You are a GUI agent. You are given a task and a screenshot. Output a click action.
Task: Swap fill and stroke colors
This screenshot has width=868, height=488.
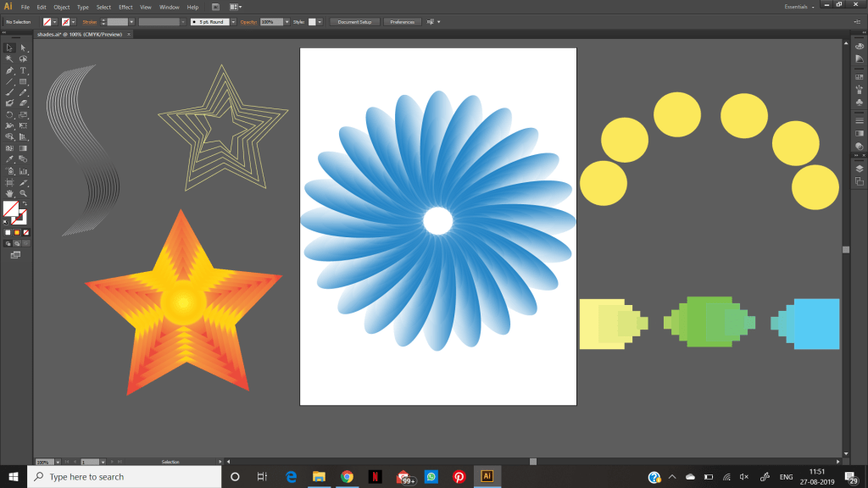point(25,202)
